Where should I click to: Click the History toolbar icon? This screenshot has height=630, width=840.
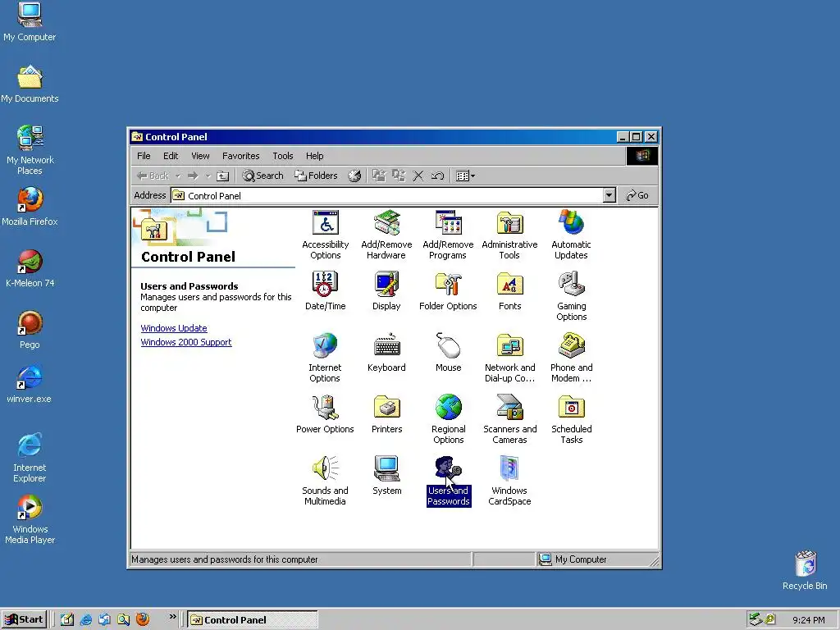pos(354,176)
